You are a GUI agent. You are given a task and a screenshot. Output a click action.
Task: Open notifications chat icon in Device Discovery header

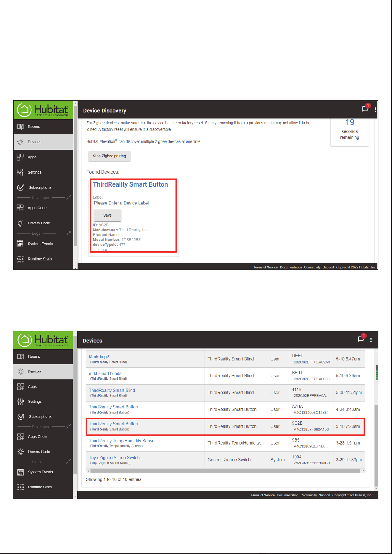click(365, 109)
